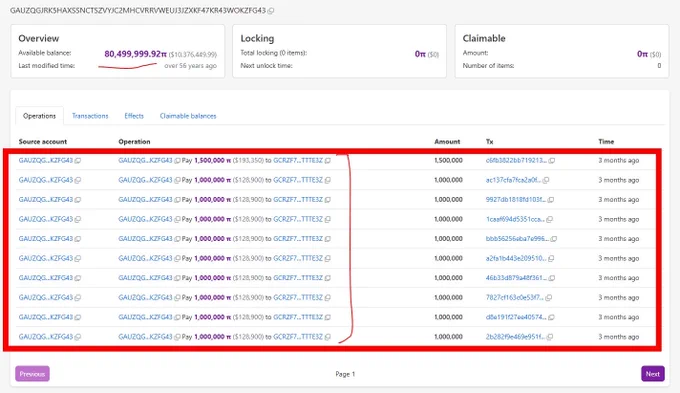Open transaction bbb56256eba7e996 link
Image resolution: width=680 pixels, height=393 pixels.
[x=517, y=239]
